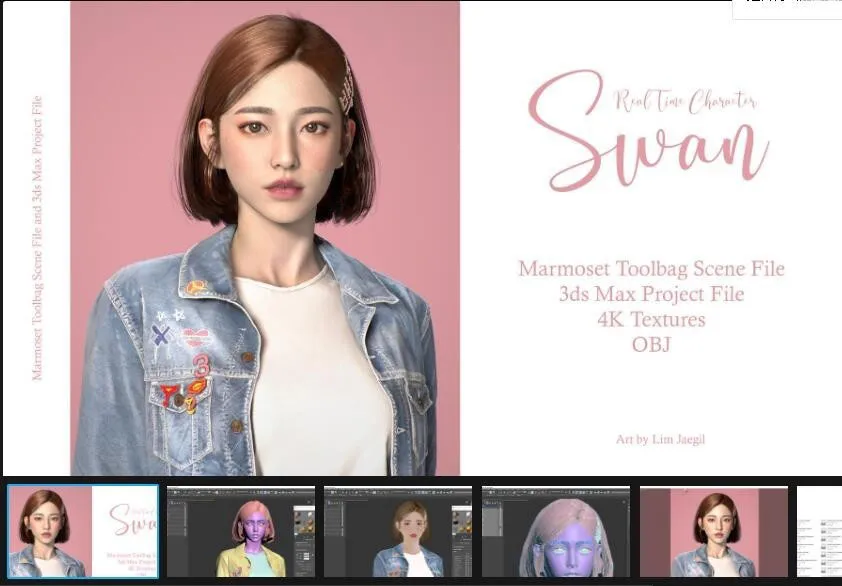Click the partially visible file list thumbnail
This screenshot has height=586, width=842.
[820, 532]
